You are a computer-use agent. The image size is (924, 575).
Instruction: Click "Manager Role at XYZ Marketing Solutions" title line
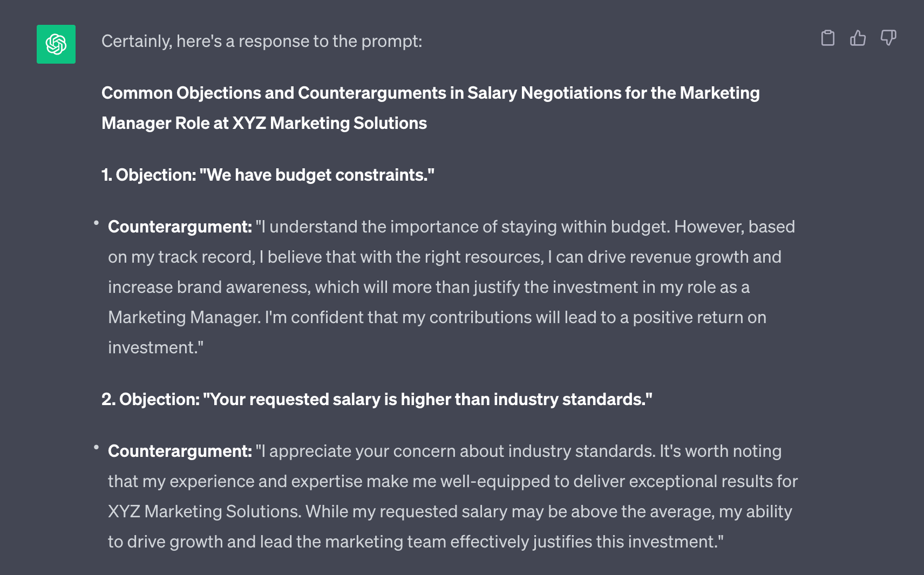(264, 124)
